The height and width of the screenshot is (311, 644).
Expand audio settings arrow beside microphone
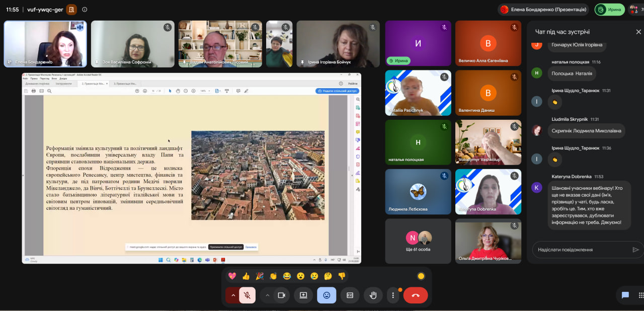click(x=232, y=295)
